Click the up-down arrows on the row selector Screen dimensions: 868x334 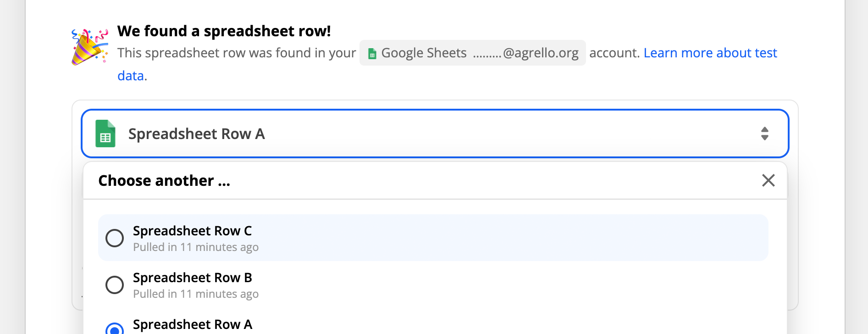764,134
